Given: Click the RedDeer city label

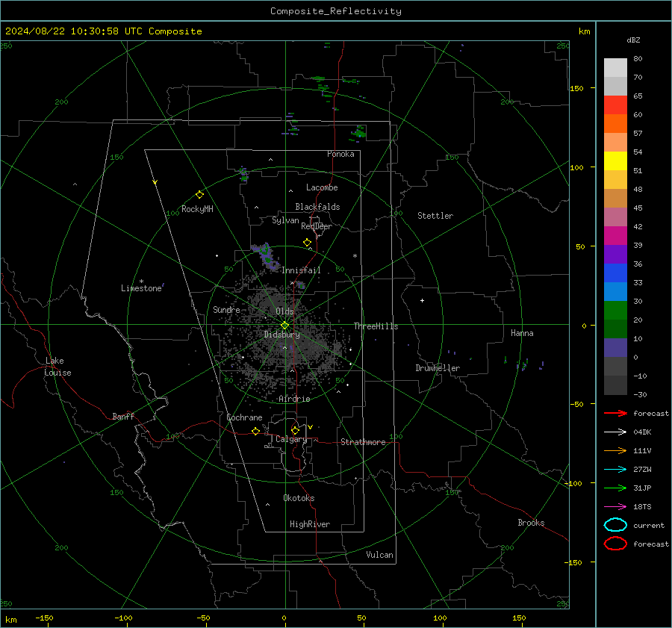Looking at the screenshot, I should (317, 226).
